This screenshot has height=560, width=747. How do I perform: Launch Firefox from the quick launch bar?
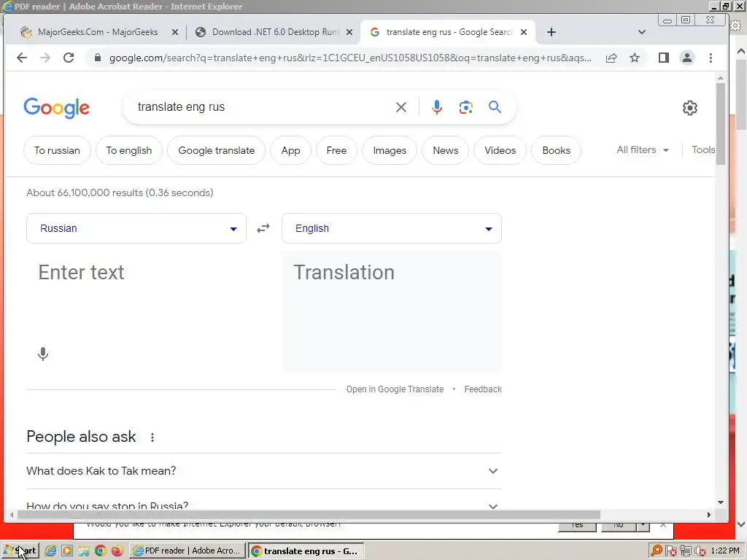coord(117,551)
